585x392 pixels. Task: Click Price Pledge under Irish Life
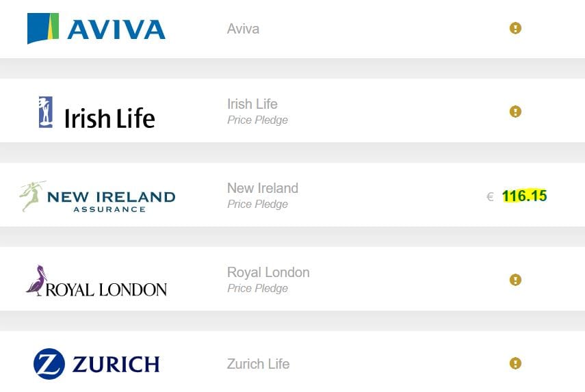pos(257,120)
